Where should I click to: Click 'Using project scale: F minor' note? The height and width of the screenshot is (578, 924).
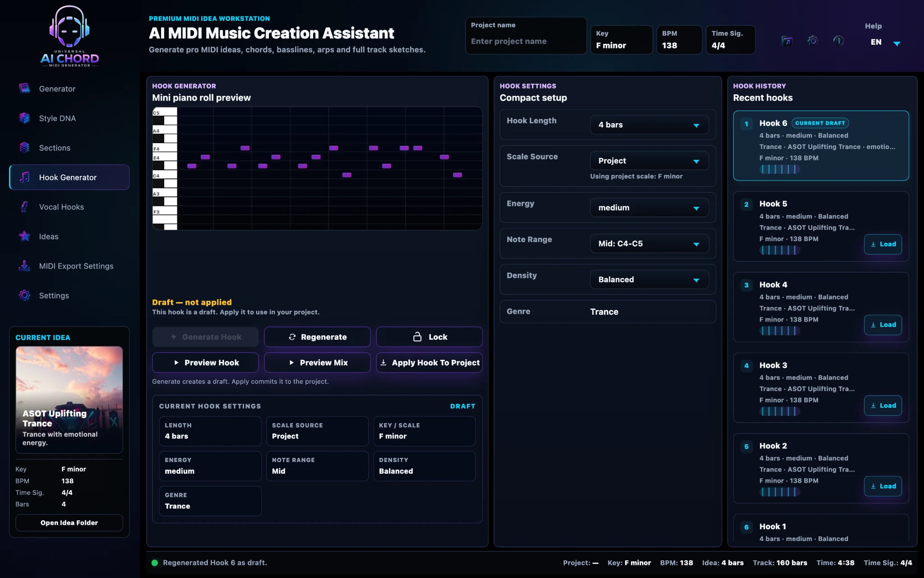click(x=636, y=176)
